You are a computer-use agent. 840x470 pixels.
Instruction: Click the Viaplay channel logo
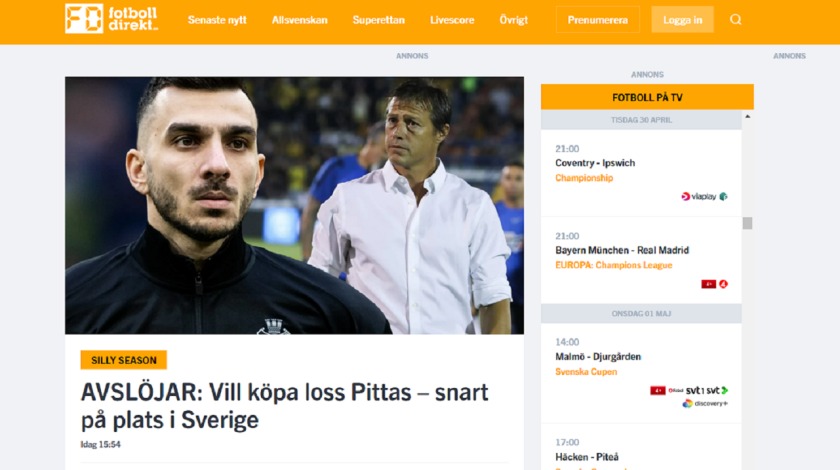699,197
